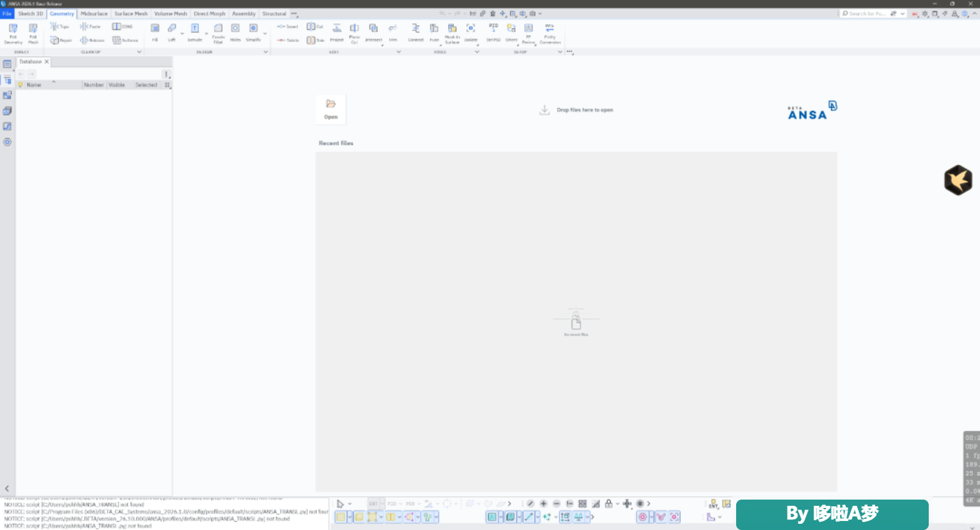The image size is (980, 530).
Task: Expand the Clean Up group chevron
Action: [x=139, y=52]
